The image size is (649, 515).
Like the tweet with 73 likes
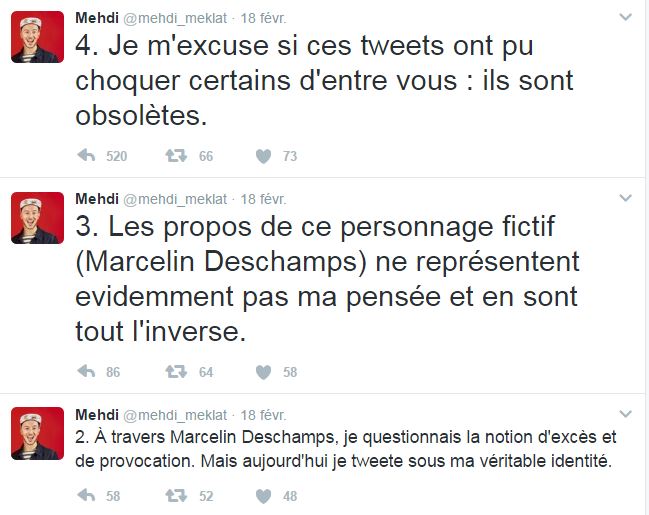point(263,156)
